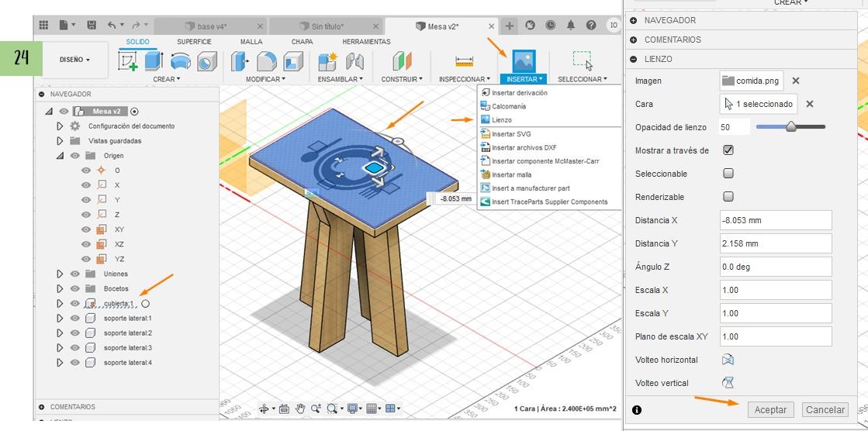Add a new design tab

pyautogui.click(x=510, y=26)
